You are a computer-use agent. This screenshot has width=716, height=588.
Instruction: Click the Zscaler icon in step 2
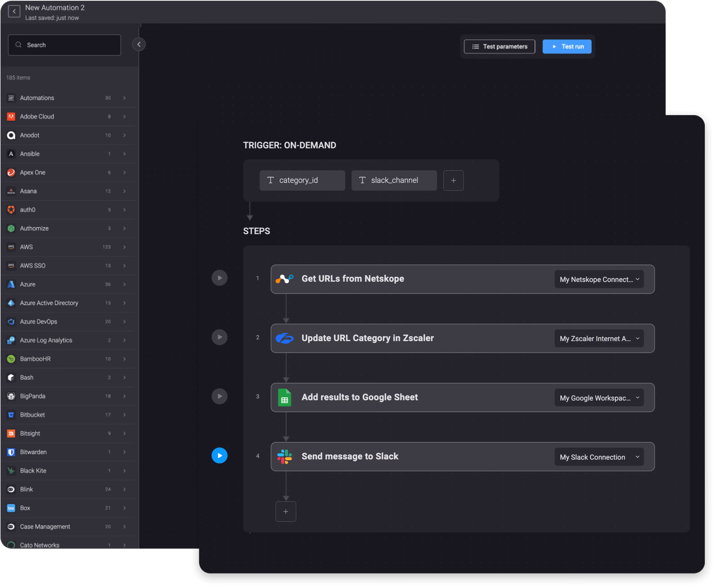tap(285, 338)
